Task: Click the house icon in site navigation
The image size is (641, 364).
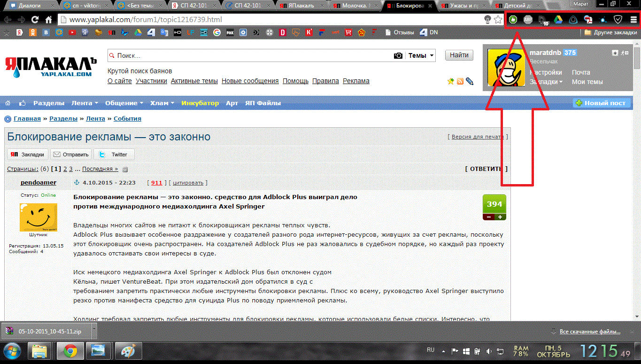Action: [x=8, y=103]
